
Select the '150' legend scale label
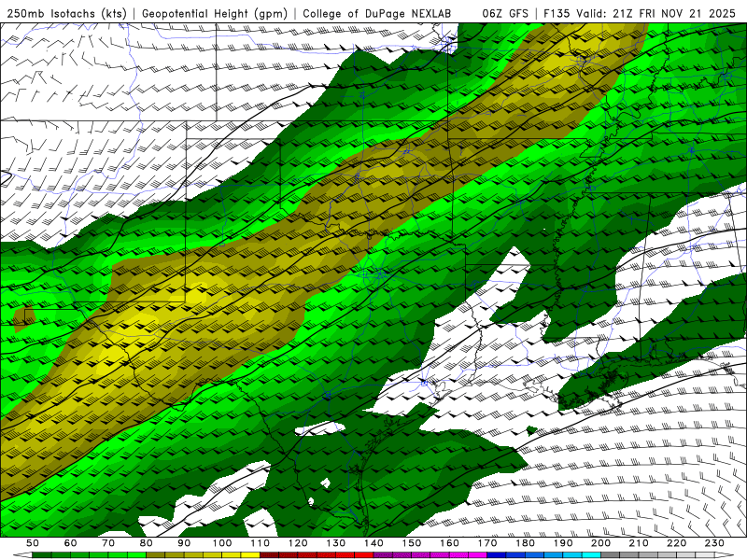coord(412,543)
